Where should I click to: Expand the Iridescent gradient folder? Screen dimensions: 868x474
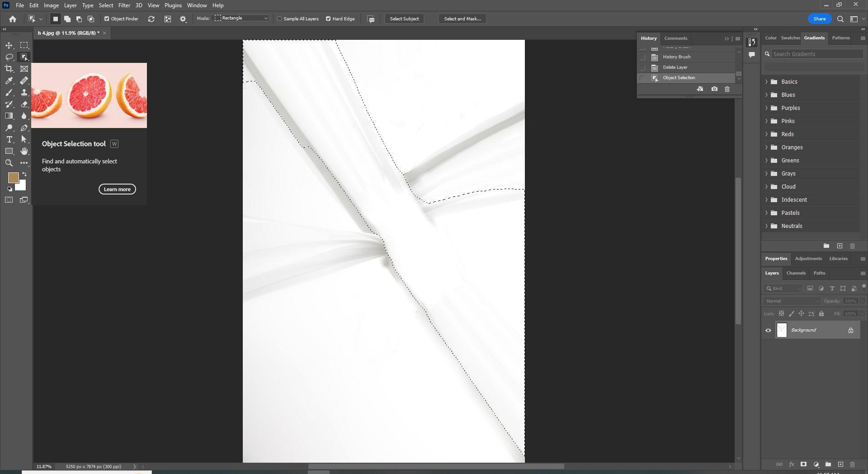(767, 200)
